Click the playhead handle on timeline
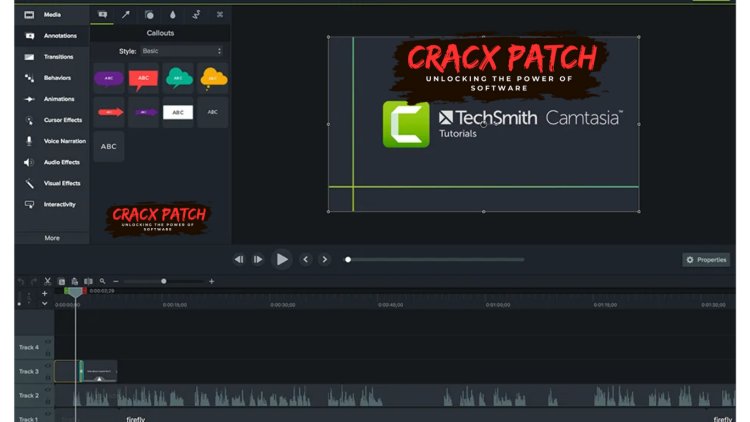Image resolution: width=750 pixels, height=422 pixels. 75,292
